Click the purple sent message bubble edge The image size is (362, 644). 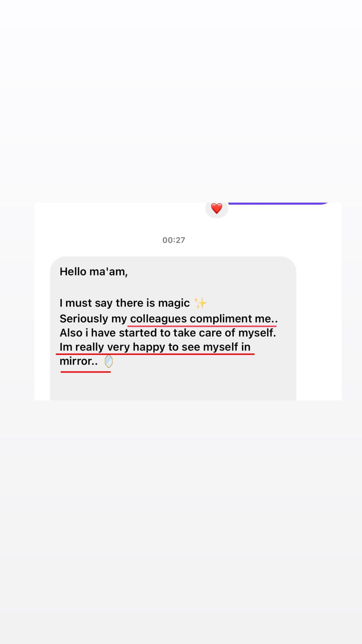point(278,203)
